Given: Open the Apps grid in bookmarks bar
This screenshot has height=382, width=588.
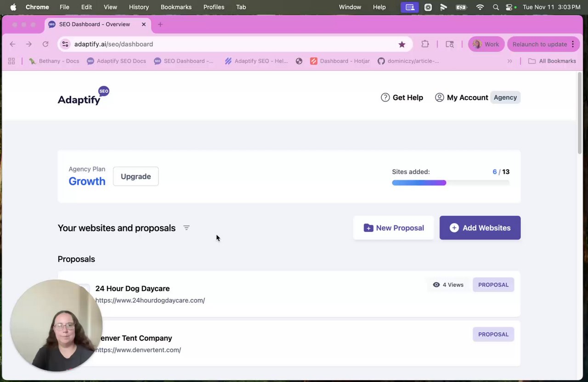Looking at the screenshot, I should click(11, 61).
